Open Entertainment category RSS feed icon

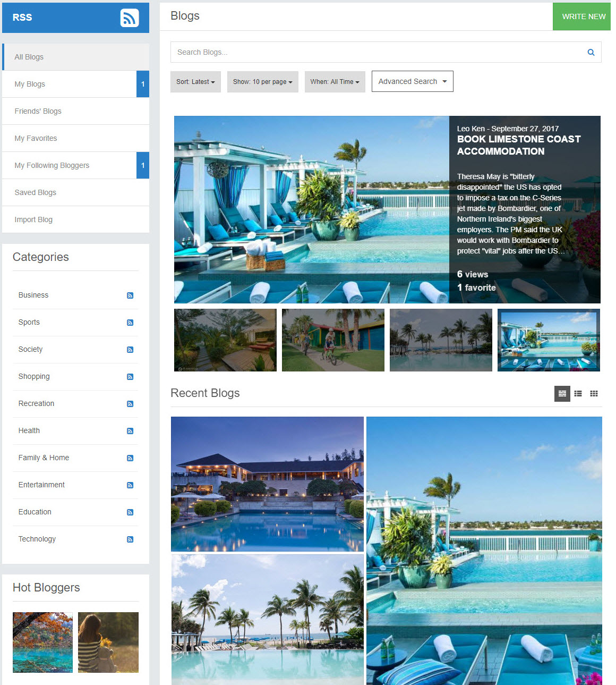130,485
